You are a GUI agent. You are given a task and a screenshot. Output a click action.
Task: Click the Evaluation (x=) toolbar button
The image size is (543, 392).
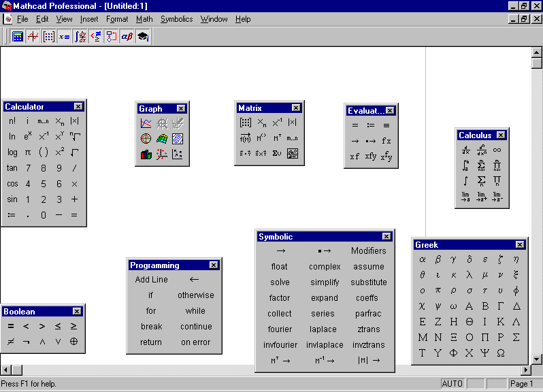(x=64, y=36)
